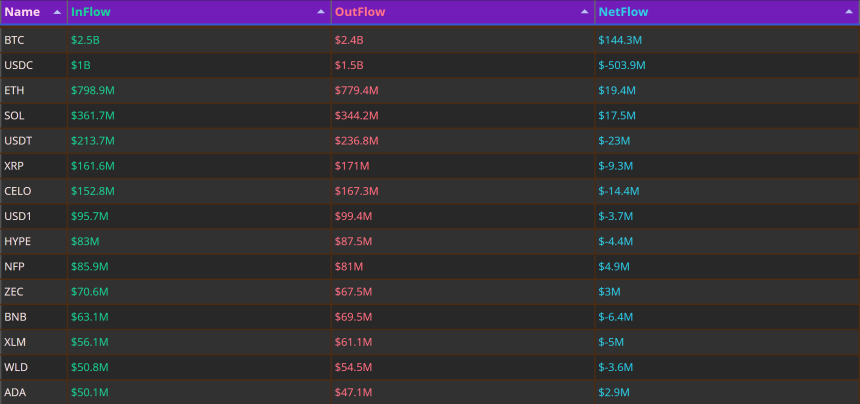Select the ADA row name

(15, 393)
